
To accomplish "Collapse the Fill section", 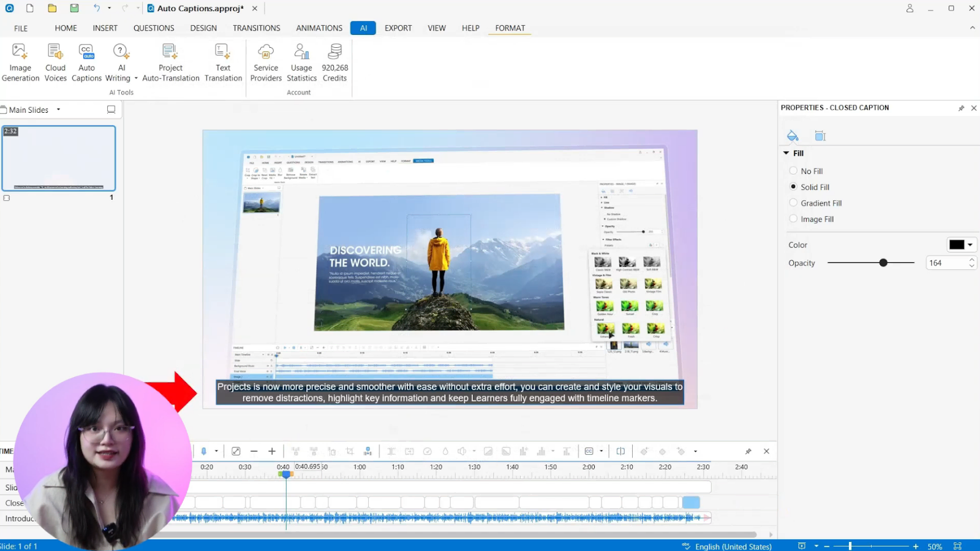I will coord(786,153).
